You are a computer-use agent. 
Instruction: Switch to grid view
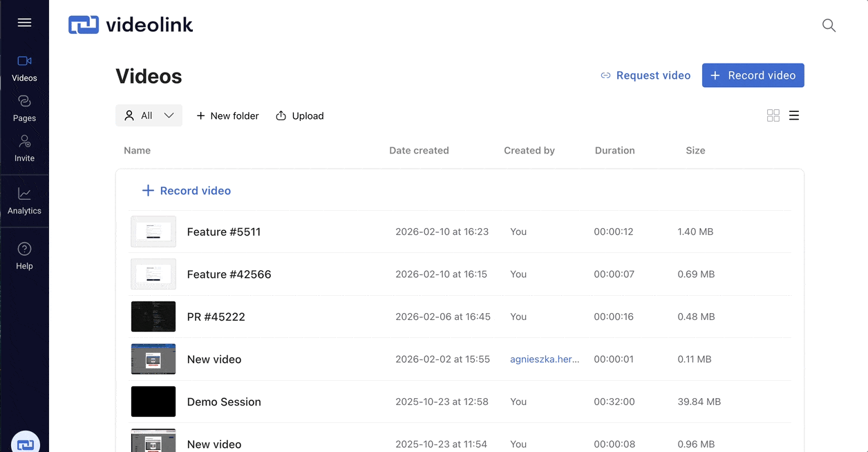click(x=773, y=115)
